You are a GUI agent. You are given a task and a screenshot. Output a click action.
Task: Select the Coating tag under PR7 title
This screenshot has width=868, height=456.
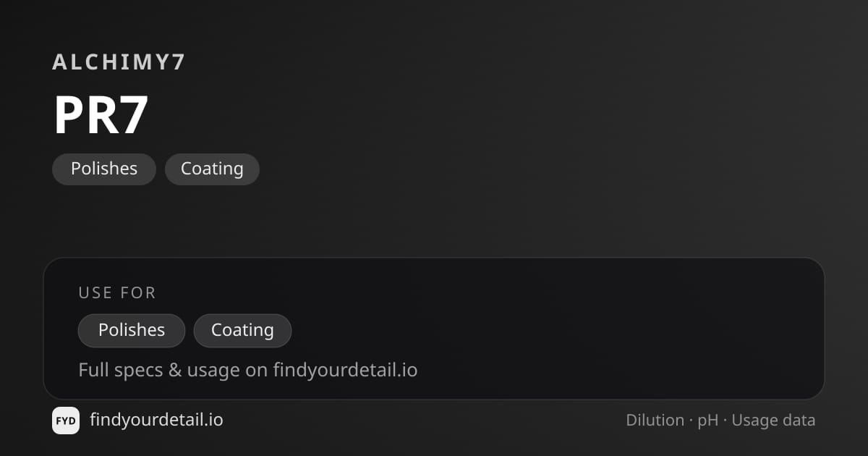pos(212,169)
